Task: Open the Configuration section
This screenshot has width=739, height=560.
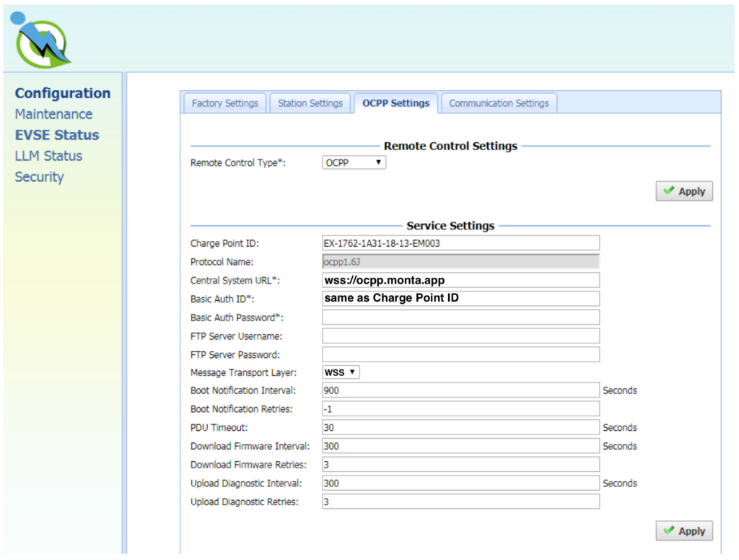Action: 63,93
